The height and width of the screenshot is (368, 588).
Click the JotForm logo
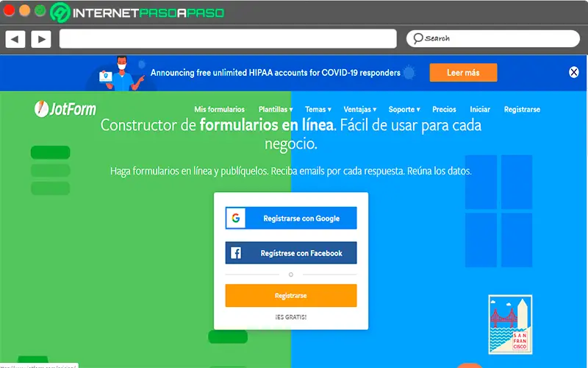pos(65,109)
